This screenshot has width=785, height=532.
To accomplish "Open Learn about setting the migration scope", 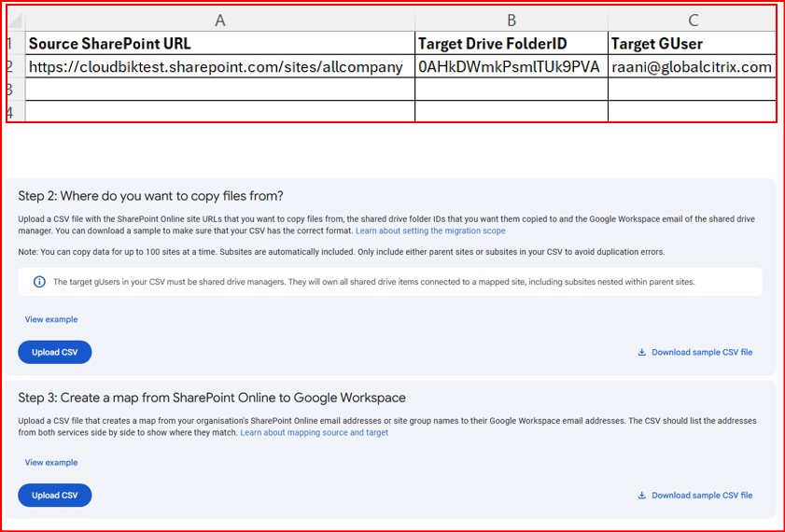I will 430,231.
